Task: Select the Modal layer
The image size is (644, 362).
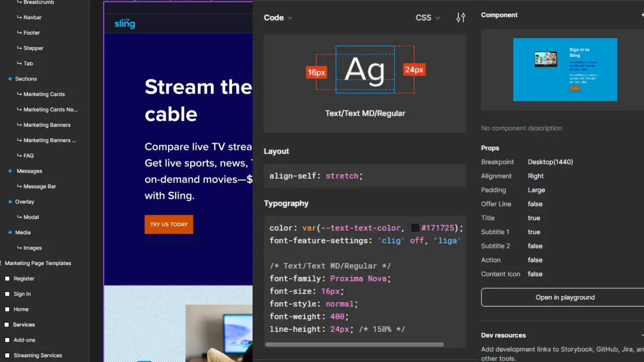Action: click(31, 217)
